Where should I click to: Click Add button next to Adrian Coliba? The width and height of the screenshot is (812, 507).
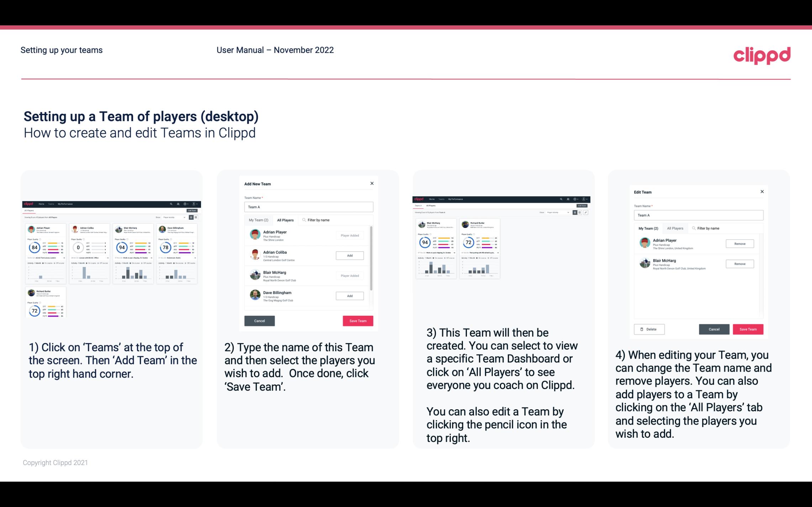[349, 255]
